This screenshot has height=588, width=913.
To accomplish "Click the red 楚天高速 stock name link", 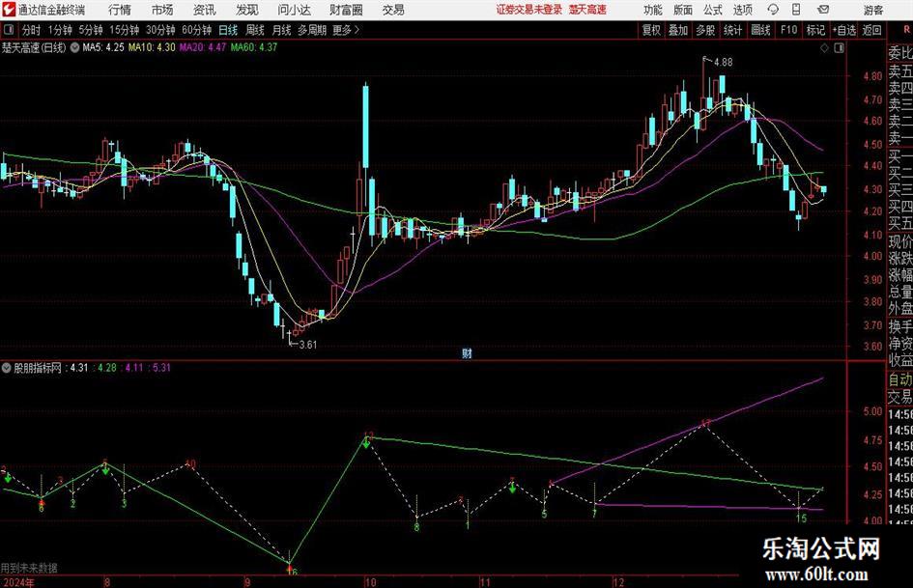I will (587, 10).
